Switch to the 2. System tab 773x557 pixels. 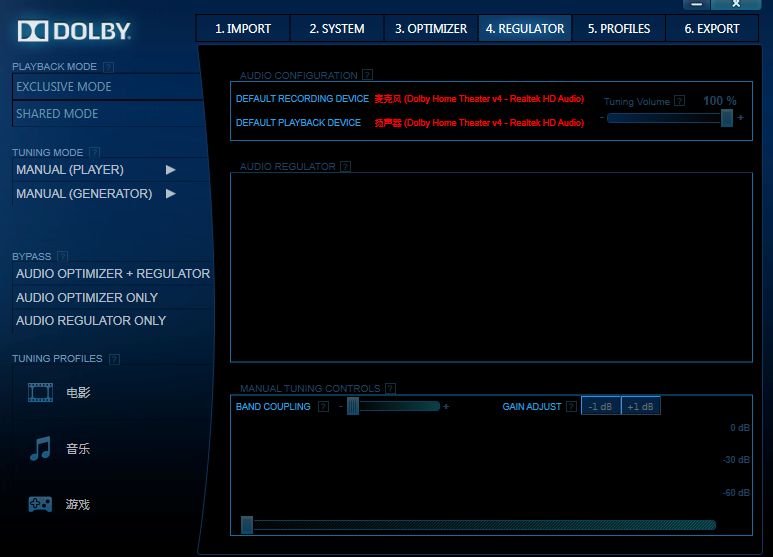pos(337,29)
